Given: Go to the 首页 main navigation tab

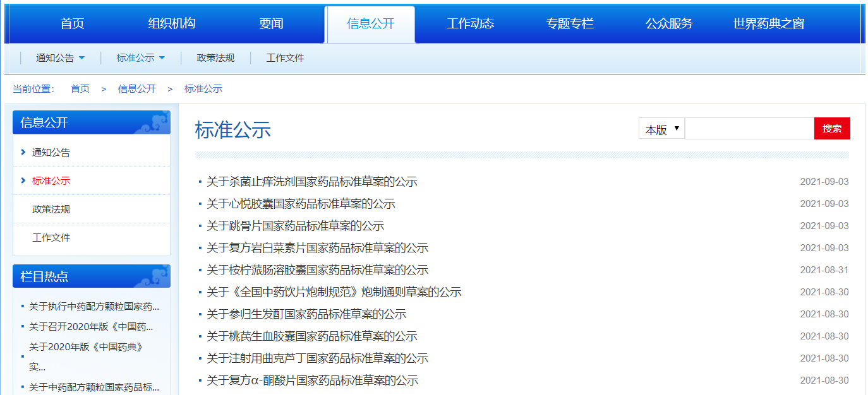Looking at the screenshot, I should [72, 24].
